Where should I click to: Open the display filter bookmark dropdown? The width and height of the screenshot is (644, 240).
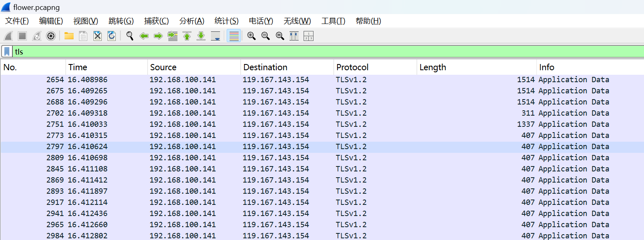pyautogui.click(x=7, y=52)
